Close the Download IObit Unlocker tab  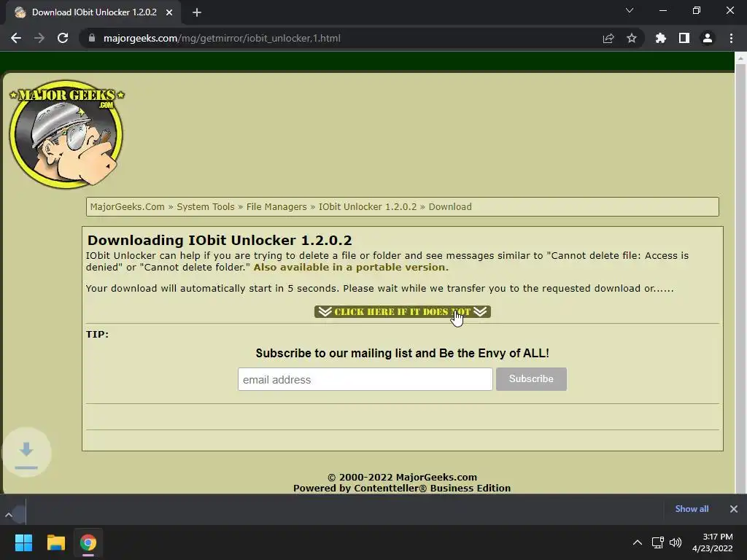169,12
